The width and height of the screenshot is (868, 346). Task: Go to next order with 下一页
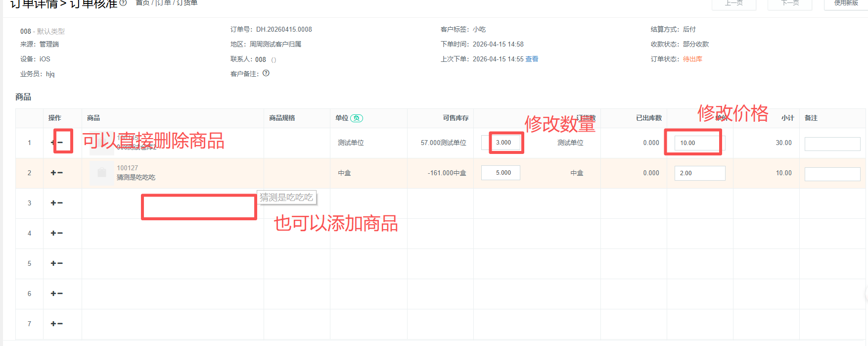tap(790, 3)
